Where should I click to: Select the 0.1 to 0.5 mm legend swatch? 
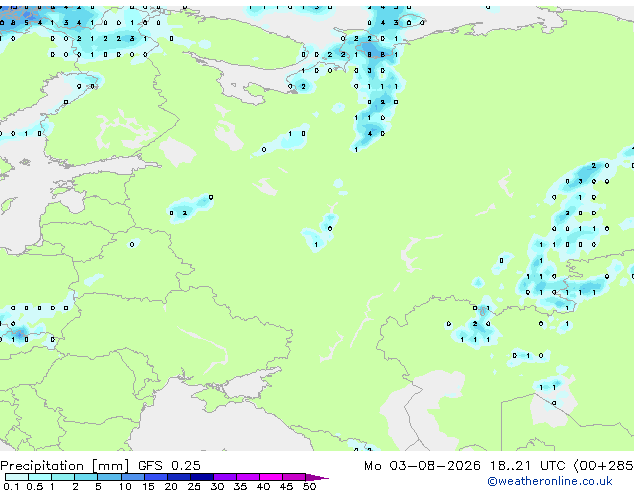coord(17,477)
